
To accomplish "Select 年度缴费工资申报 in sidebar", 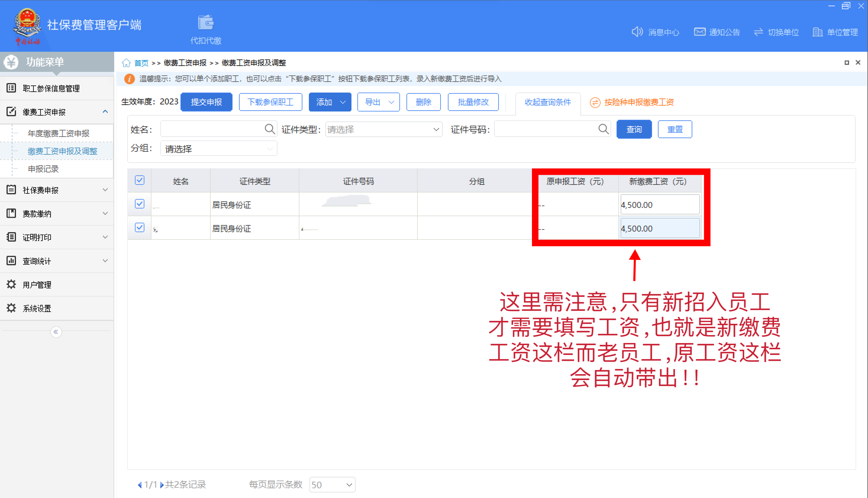I will click(59, 133).
